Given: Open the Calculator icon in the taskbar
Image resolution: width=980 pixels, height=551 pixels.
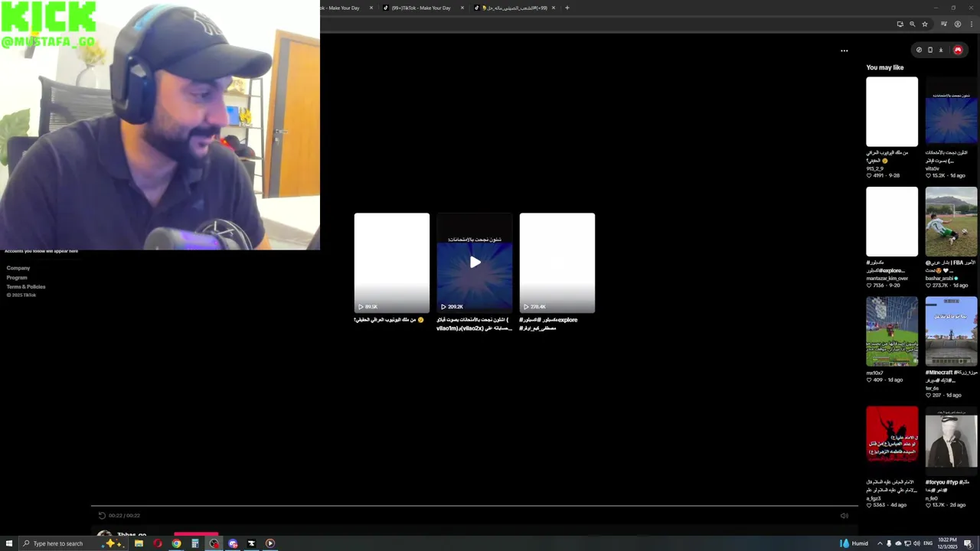Looking at the screenshot, I should click(195, 543).
